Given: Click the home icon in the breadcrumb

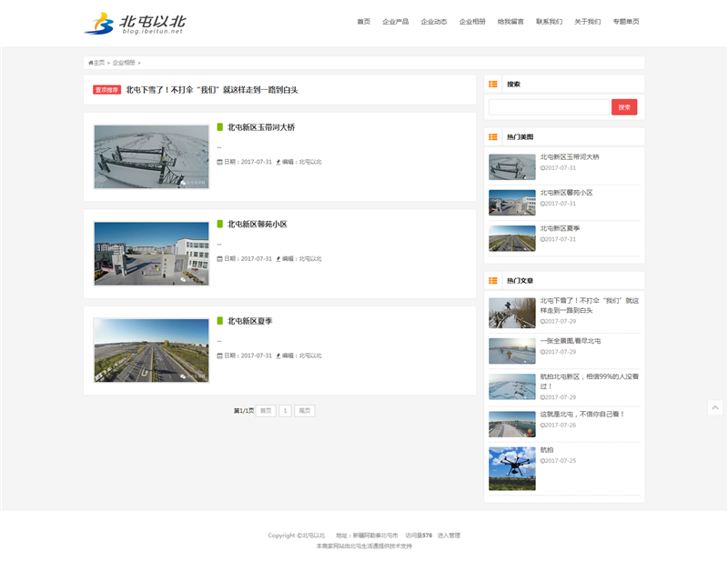Looking at the screenshot, I should pyautogui.click(x=91, y=63).
